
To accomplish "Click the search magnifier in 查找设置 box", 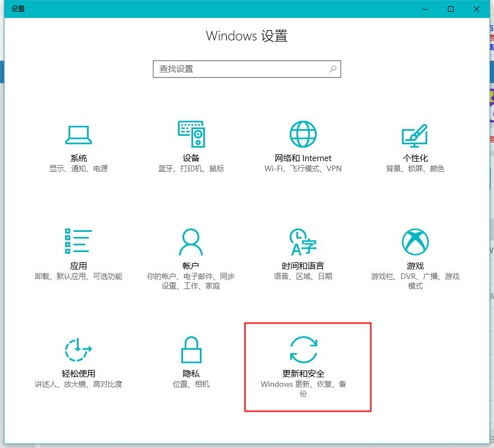I will coord(332,68).
